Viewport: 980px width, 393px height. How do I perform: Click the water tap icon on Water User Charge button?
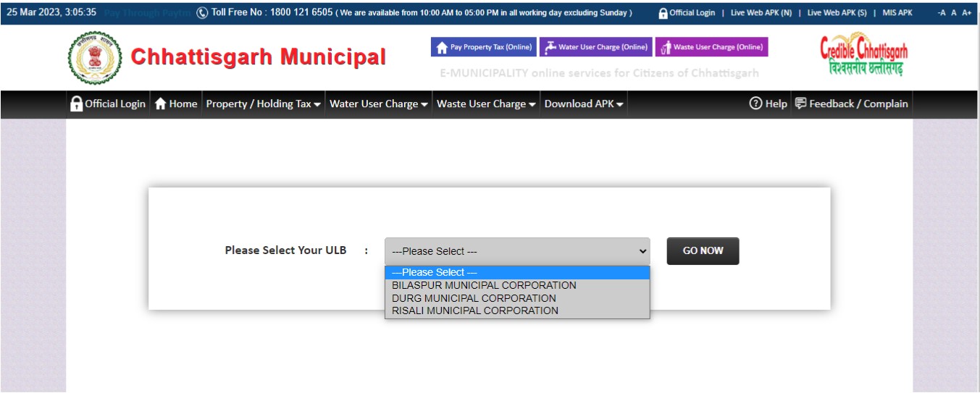tap(550, 47)
